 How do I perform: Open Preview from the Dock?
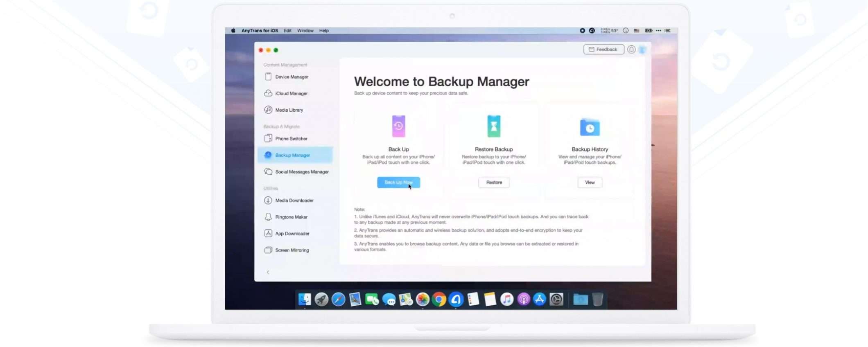(355, 300)
